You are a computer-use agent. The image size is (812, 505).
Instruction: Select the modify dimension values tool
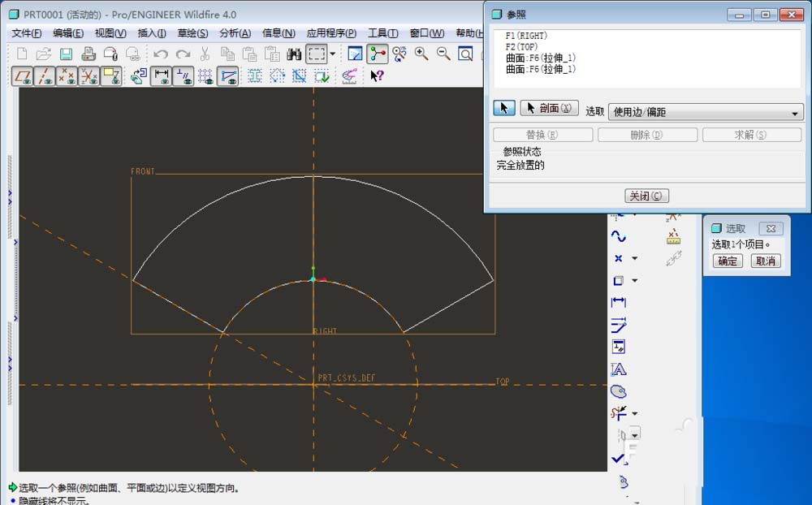click(618, 325)
